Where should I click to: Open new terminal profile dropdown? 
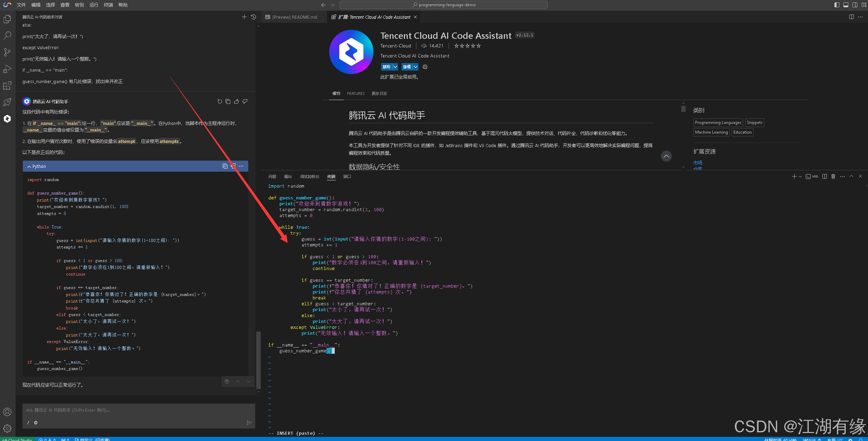click(800, 177)
